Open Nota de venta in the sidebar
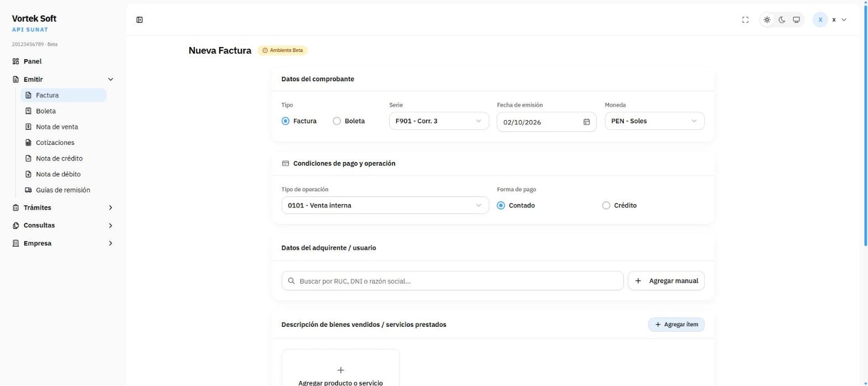Viewport: 868px width, 386px height. coord(63,127)
